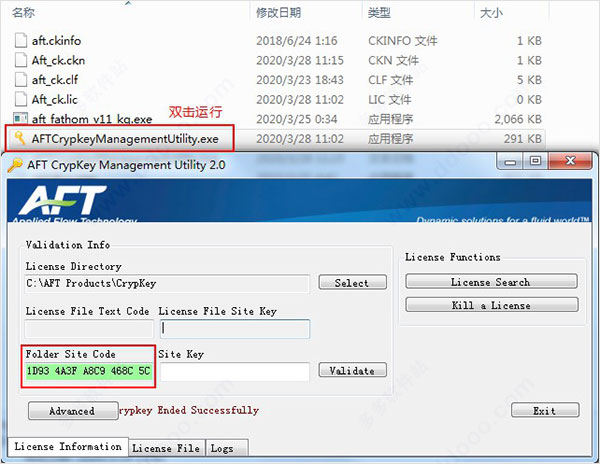Image resolution: width=600 pixels, height=464 pixels.
Task: Click the Aft_ck.lic file icon
Action: [x=21, y=99]
